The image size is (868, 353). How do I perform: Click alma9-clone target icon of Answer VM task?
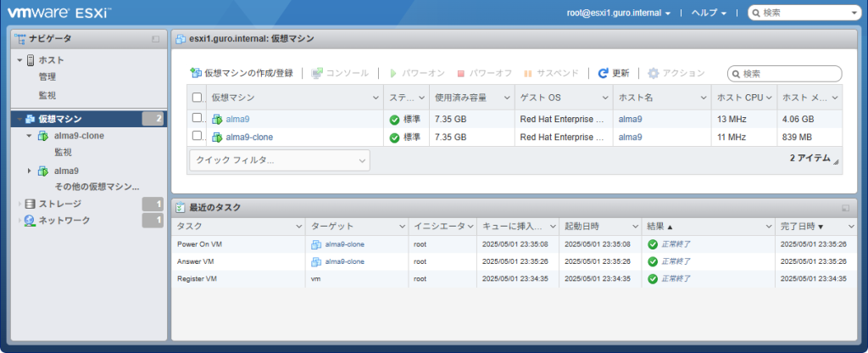[316, 261]
